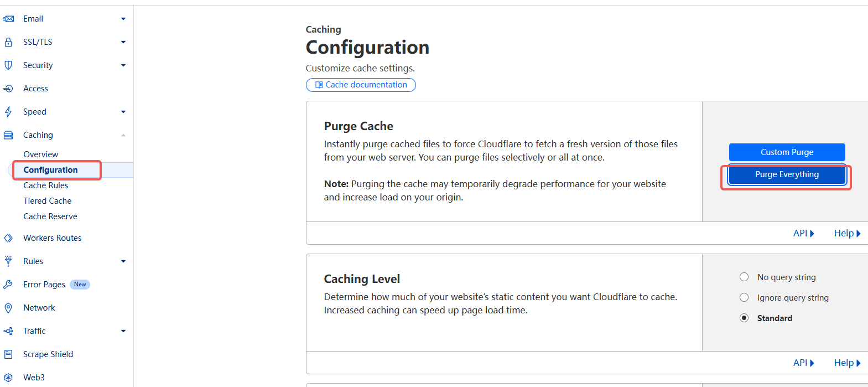Expand the Purge Cache Help link
The height and width of the screenshot is (387, 868).
(847, 234)
